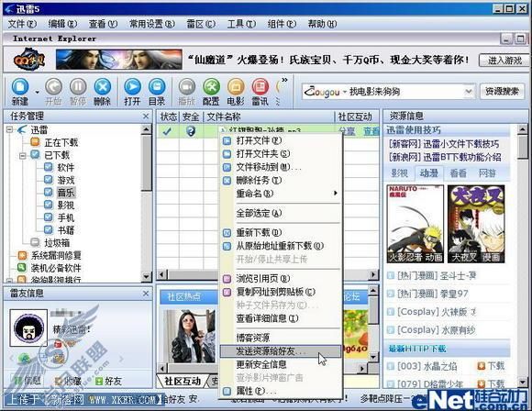
Task: Collapse the 迅雷 root tree node
Action: [9, 129]
